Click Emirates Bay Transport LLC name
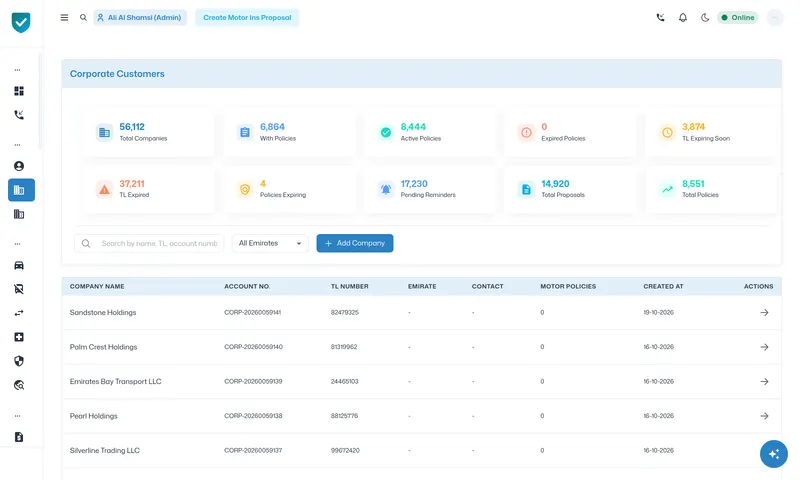 (x=115, y=382)
